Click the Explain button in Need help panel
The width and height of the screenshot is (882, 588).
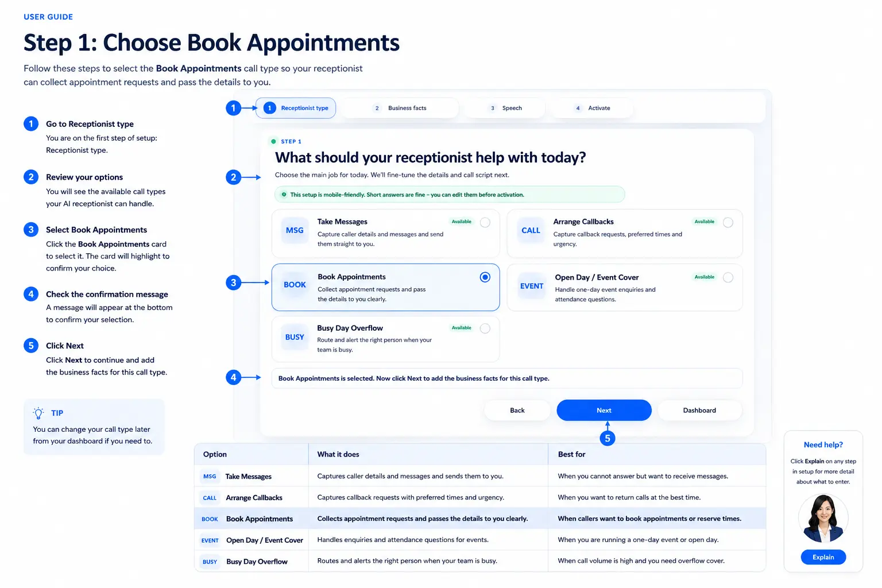pos(823,557)
